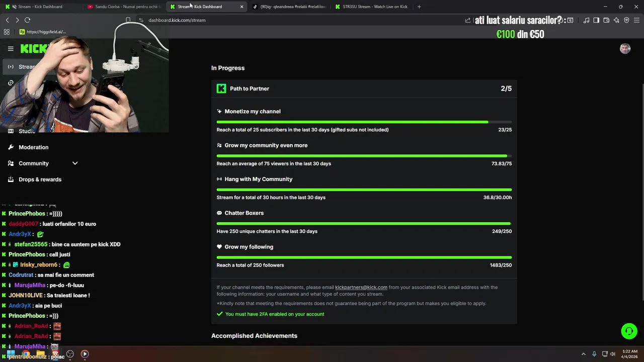644x362 pixels.
Task: Open the browser wallet icon
Action: coord(606,20)
